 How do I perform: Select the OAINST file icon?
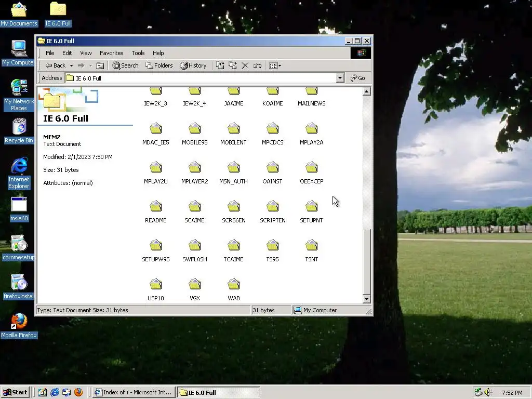[272, 168]
